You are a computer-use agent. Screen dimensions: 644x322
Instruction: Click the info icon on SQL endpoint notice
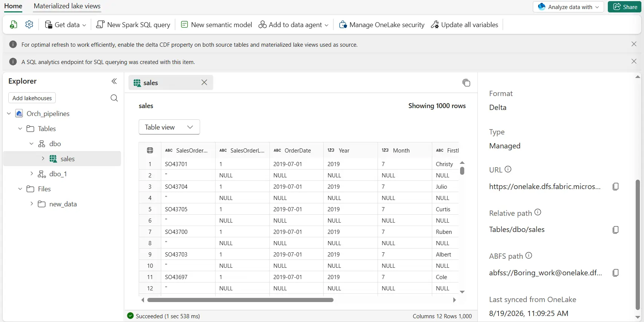(x=13, y=62)
